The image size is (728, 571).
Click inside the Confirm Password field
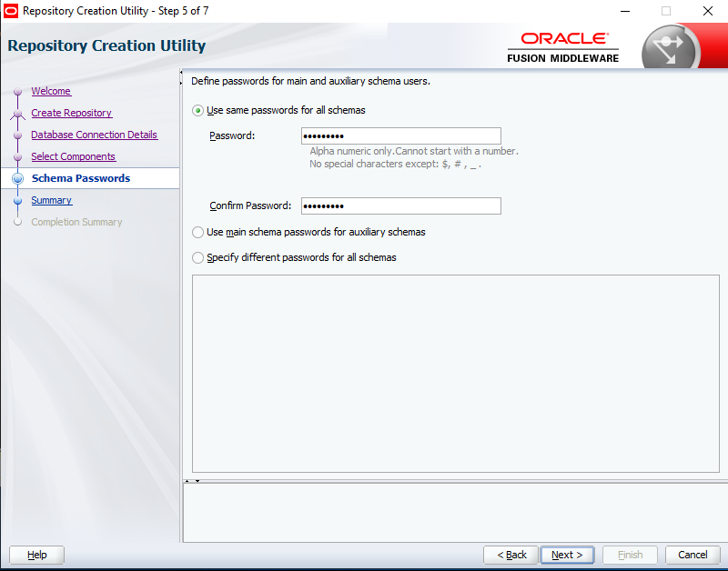point(400,205)
